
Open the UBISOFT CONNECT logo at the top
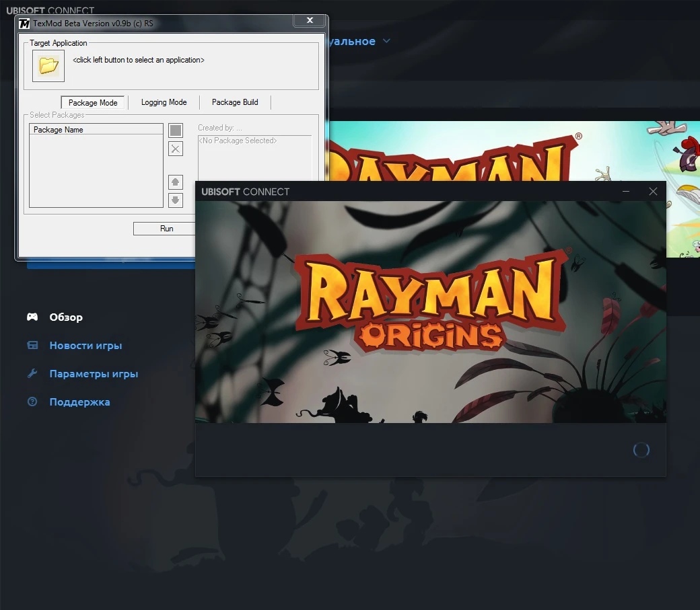[51, 10]
